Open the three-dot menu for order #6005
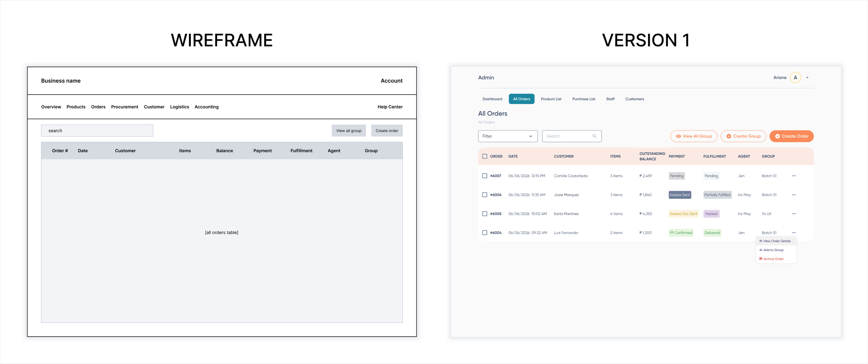Screen dimensions: 868x364 (794, 214)
